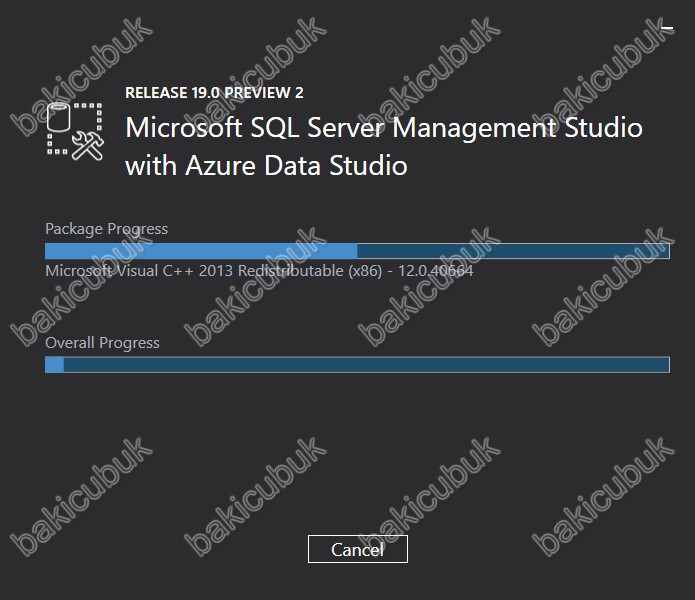Click the Package Progress bar filled section
The image size is (695, 600).
click(x=201, y=251)
